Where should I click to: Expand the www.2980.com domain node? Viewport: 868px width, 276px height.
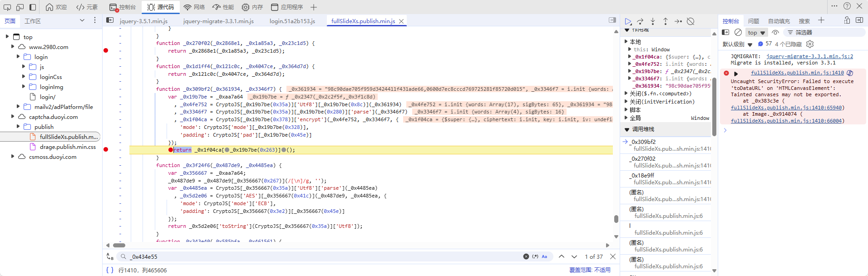tap(12, 46)
